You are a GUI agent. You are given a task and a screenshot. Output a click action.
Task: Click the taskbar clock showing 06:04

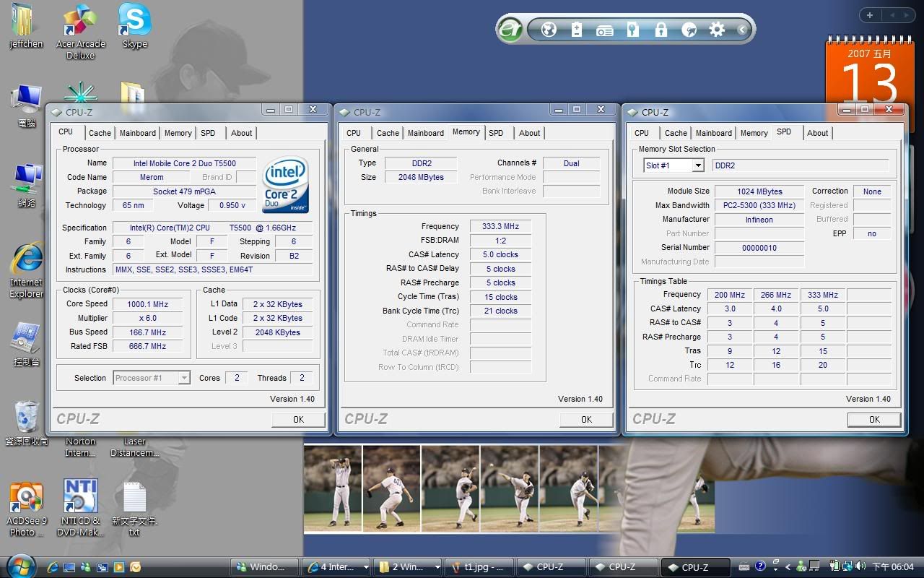893,567
